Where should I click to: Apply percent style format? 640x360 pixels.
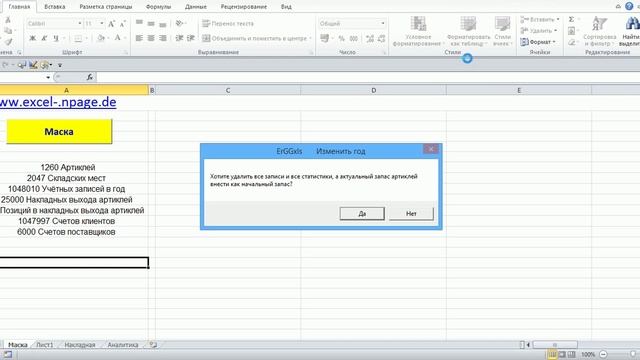point(342,38)
